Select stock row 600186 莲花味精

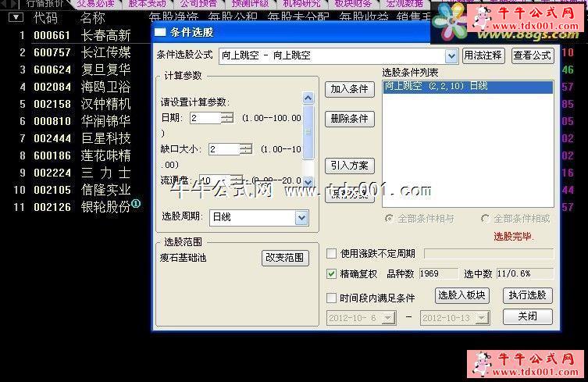75,155
